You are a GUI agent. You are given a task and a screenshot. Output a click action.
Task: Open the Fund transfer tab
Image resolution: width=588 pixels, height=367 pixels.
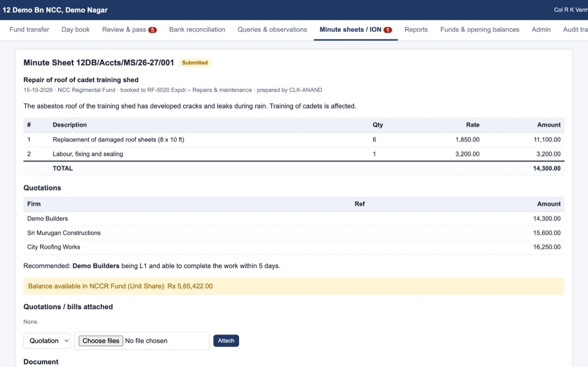coord(29,29)
